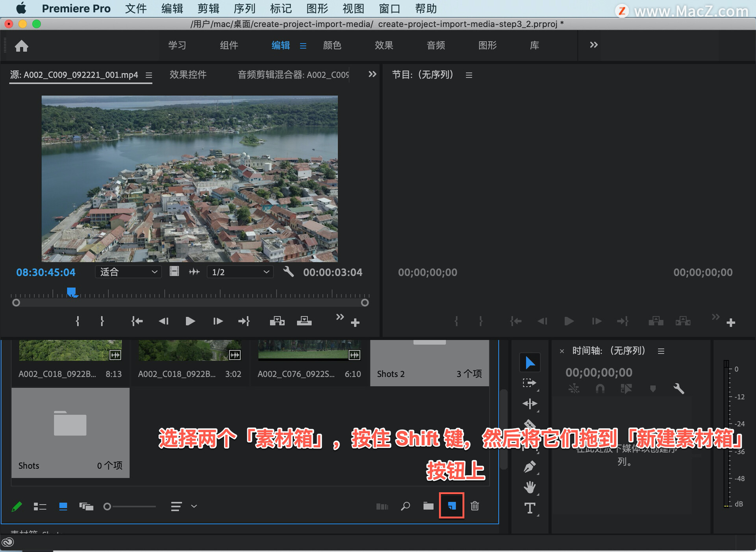Select the Shots 2 bin
Image resolution: width=756 pixels, height=552 pixels.
click(430, 362)
